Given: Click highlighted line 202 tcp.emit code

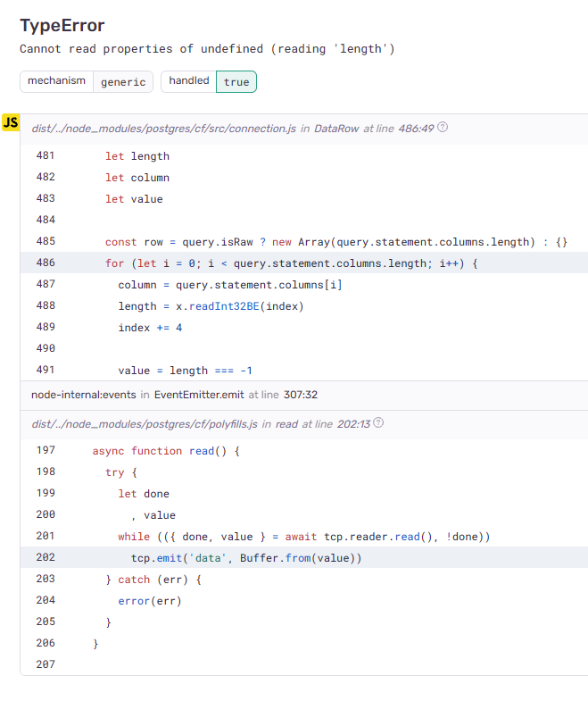Looking at the screenshot, I should pos(246,558).
